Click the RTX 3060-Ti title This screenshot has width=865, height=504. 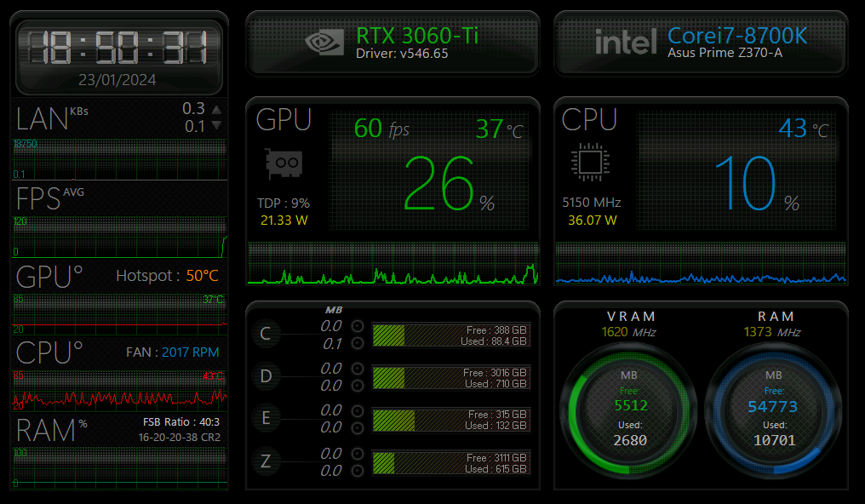click(417, 36)
